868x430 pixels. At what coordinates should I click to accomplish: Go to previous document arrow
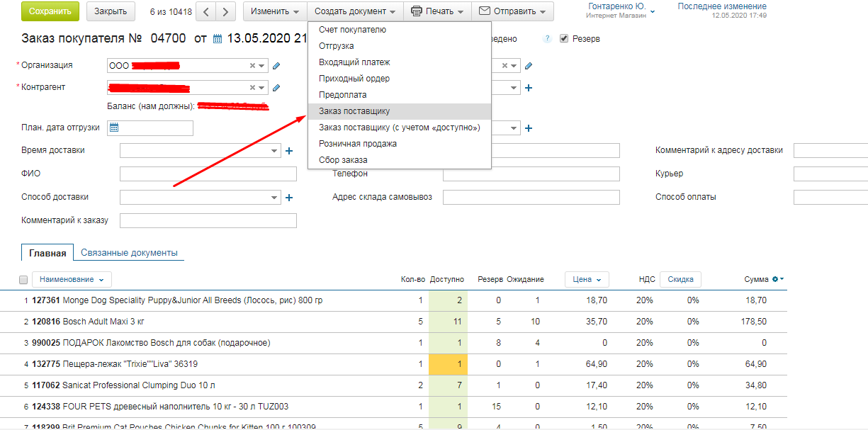point(205,11)
